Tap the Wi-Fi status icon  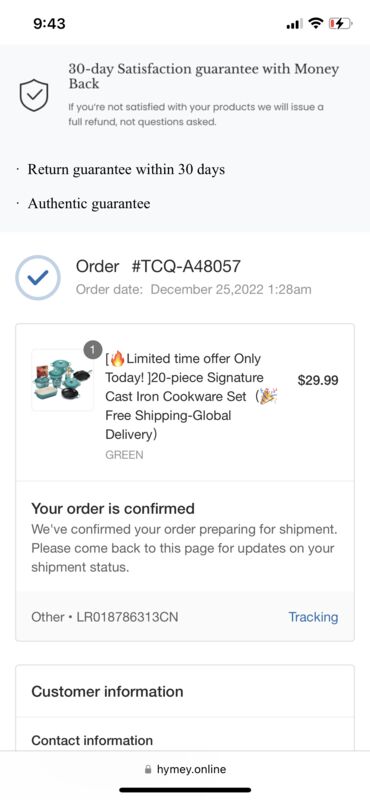click(316, 23)
